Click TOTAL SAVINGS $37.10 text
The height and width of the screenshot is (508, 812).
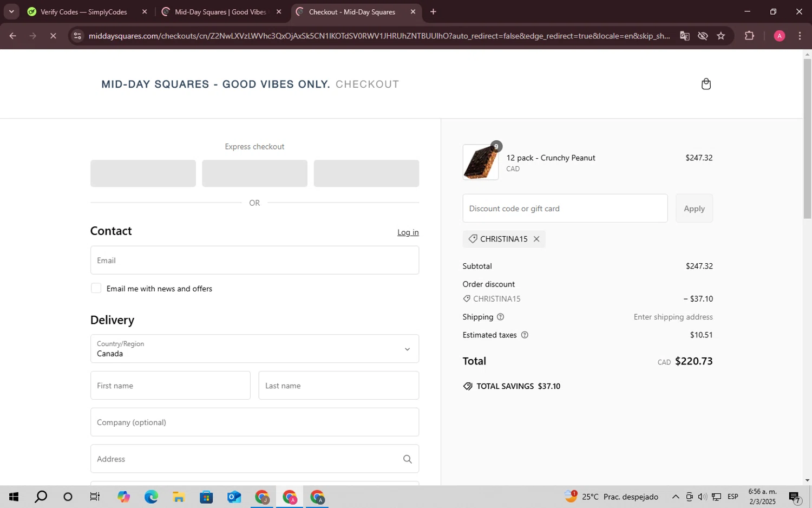518,387
